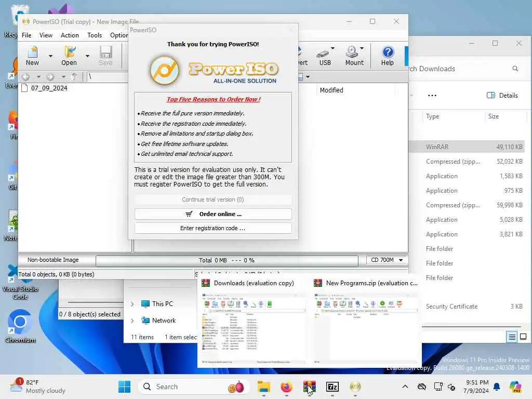Open the File menu in PowerISO
The image size is (532, 399).
[26, 35]
